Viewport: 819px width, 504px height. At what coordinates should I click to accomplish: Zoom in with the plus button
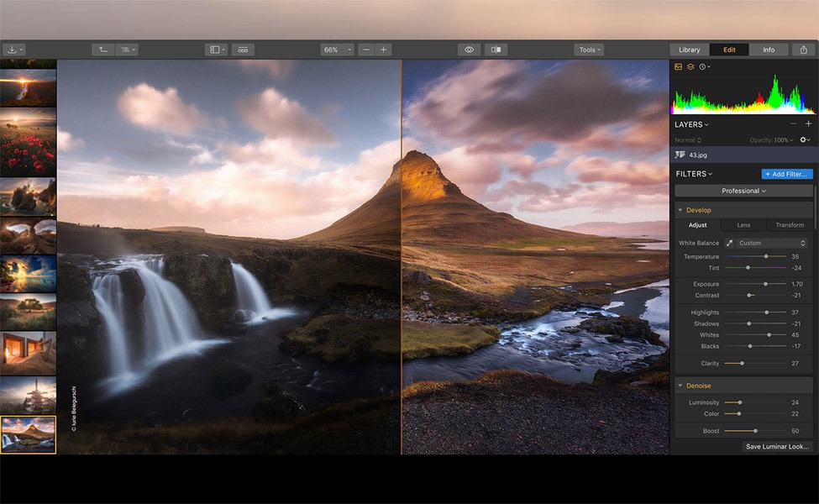tap(383, 50)
